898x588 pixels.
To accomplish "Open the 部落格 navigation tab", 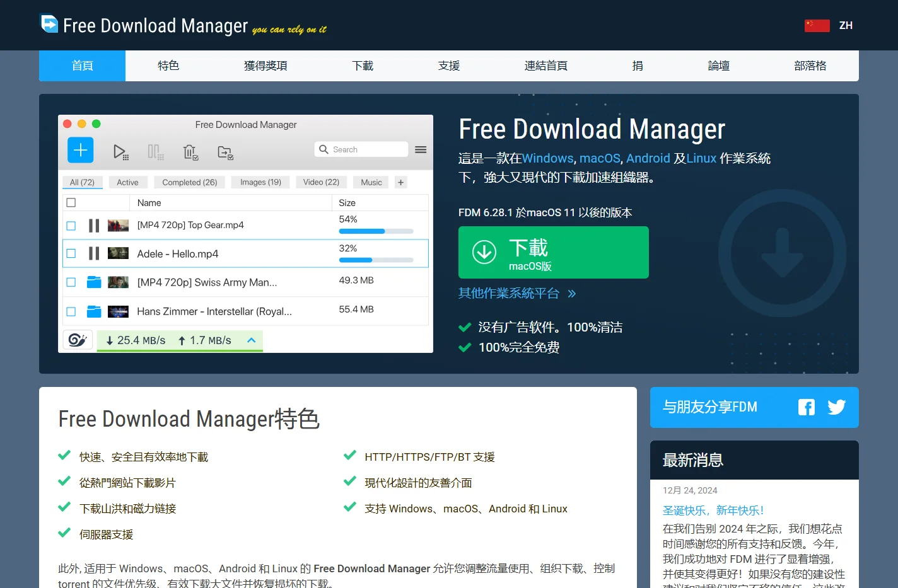I will coord(810,66).
